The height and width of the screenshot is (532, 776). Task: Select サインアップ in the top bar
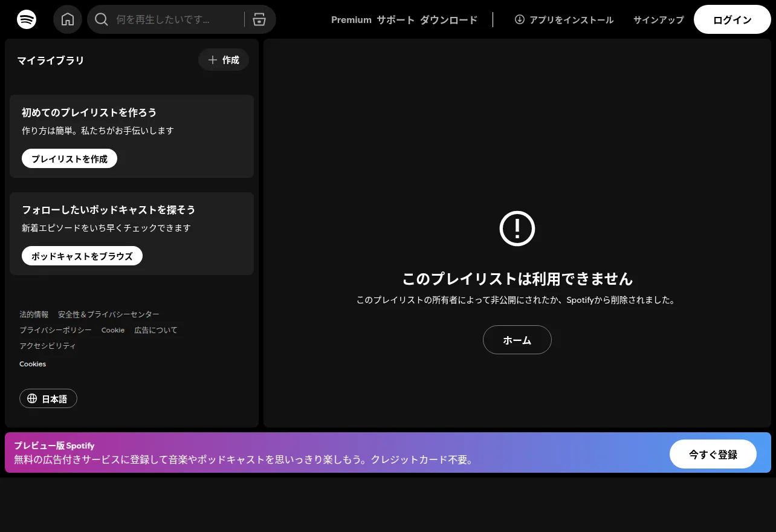tap(659, 20)
